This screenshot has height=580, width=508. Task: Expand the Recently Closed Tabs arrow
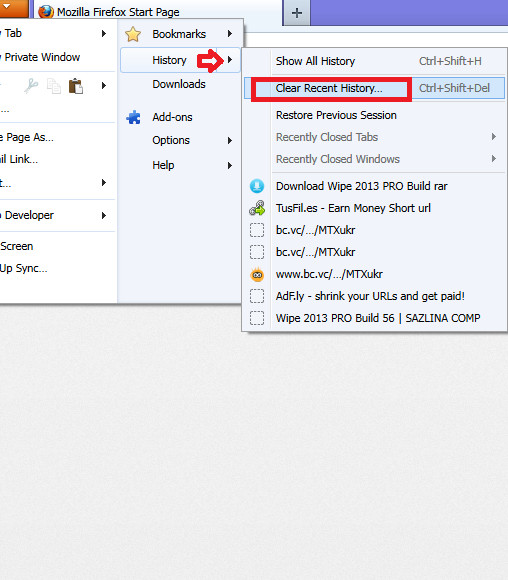(x=494, y=136)
